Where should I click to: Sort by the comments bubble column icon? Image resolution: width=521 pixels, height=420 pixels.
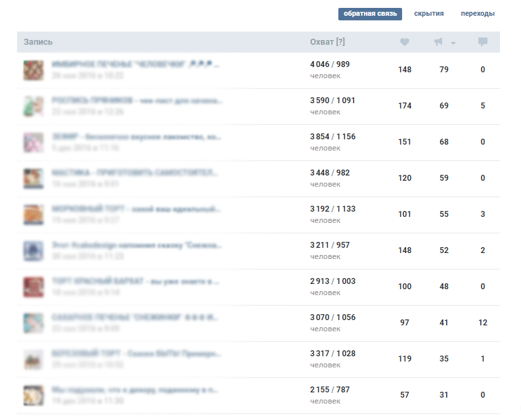coord(482,42)
